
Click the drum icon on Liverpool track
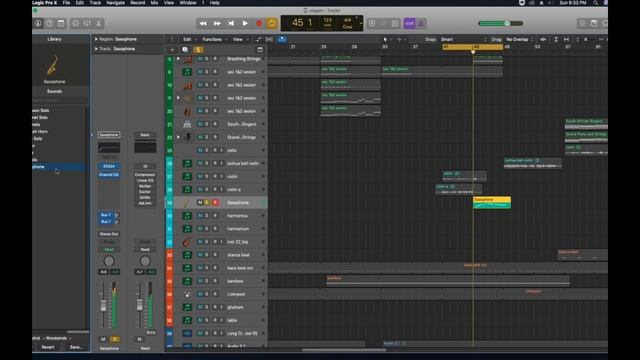(x=187, y=294)
